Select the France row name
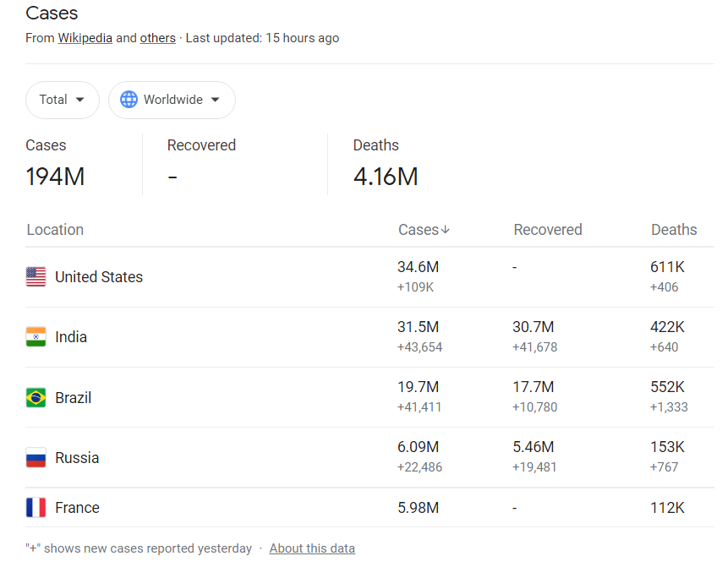The width and height of the screenshot is (728, 567). [x=77, y=508]
